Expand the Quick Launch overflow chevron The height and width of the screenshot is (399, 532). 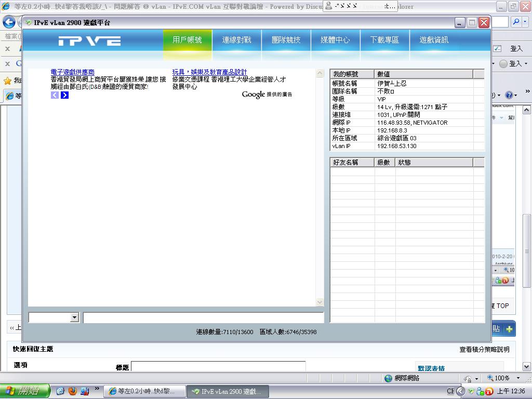pos(97,389)
